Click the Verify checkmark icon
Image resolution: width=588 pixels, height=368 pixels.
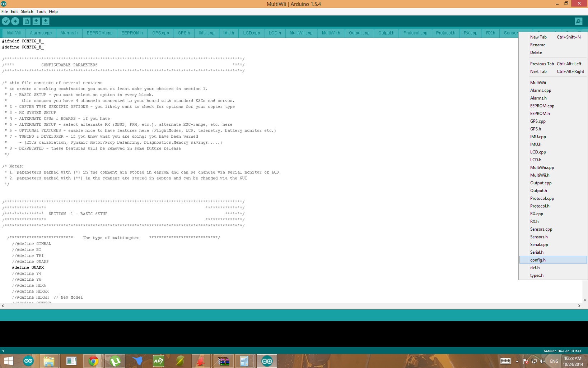(6, 21)
